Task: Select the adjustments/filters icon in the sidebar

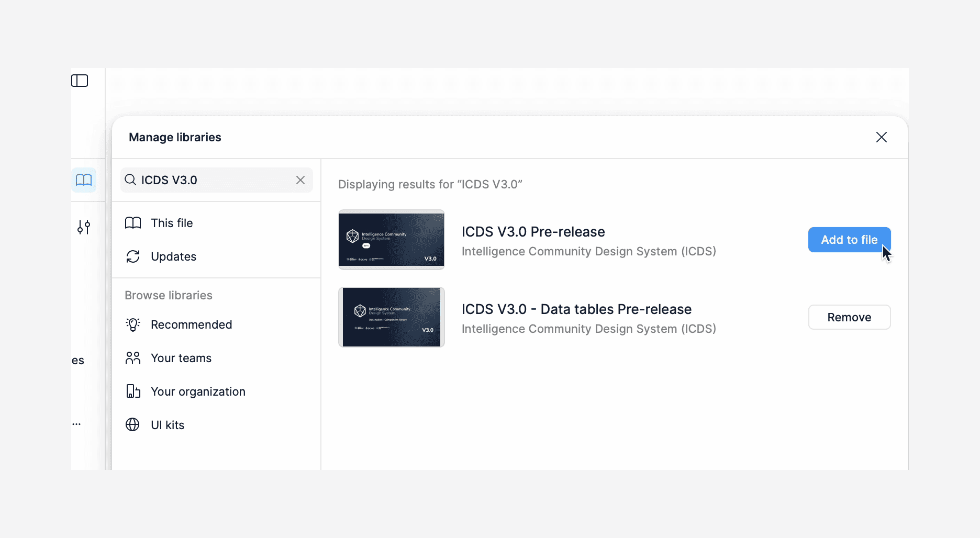Action: click(84, 227)
